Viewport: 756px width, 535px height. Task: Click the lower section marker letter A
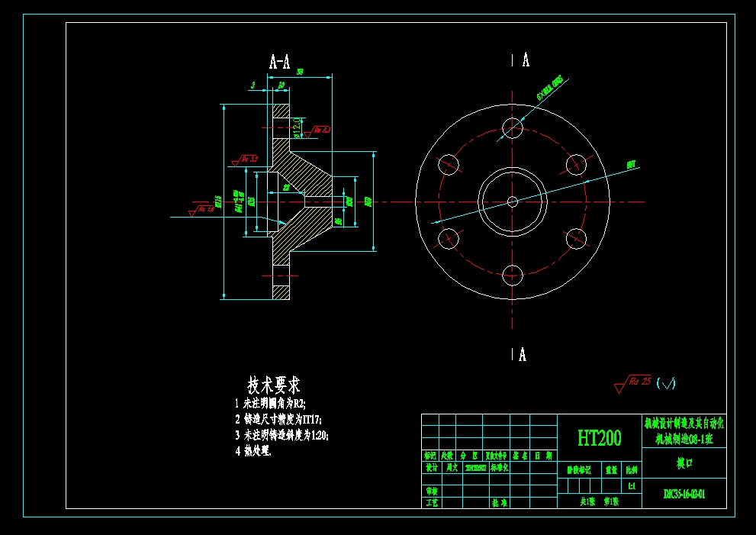tap(523, 355)
